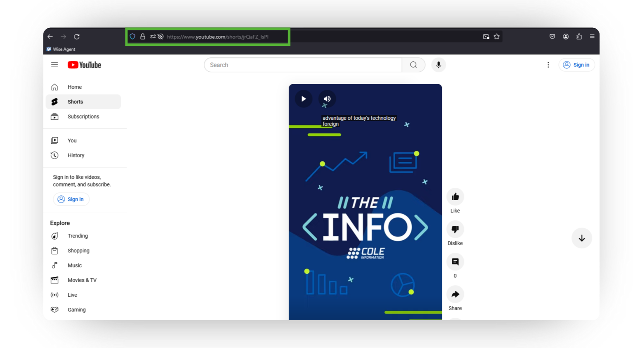Image resolution: width=644 pixels, height=348 pixels.
Task: Open Live under Explore
Action: [x=83, y=295]
